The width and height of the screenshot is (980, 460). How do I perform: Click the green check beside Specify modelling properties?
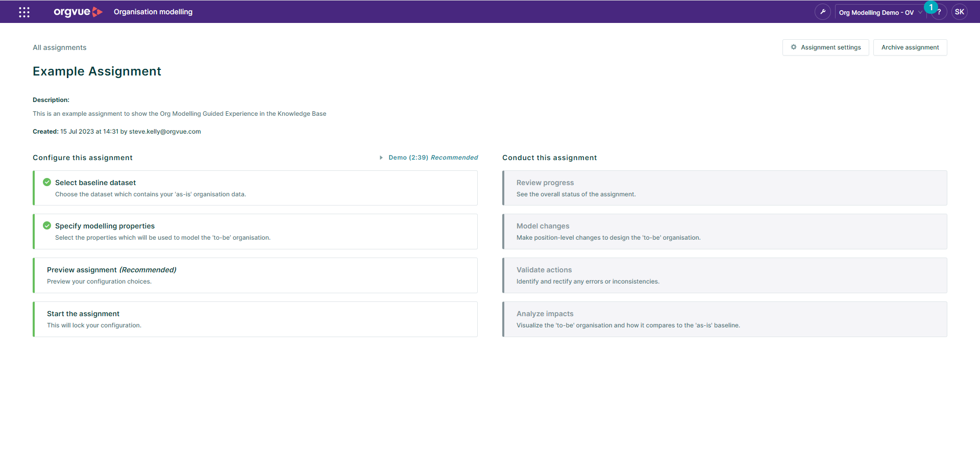47,225
